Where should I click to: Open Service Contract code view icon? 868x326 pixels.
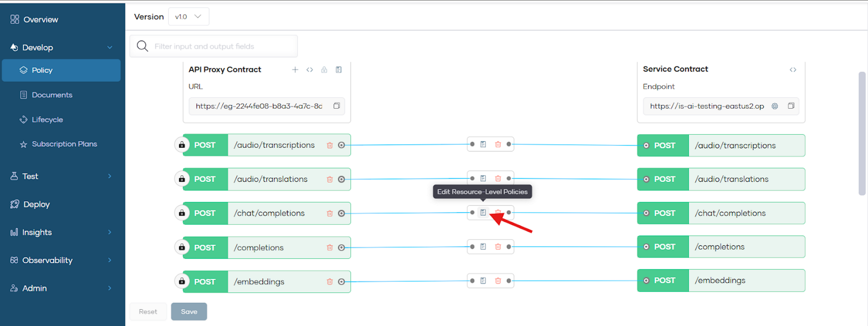[793, 70]
